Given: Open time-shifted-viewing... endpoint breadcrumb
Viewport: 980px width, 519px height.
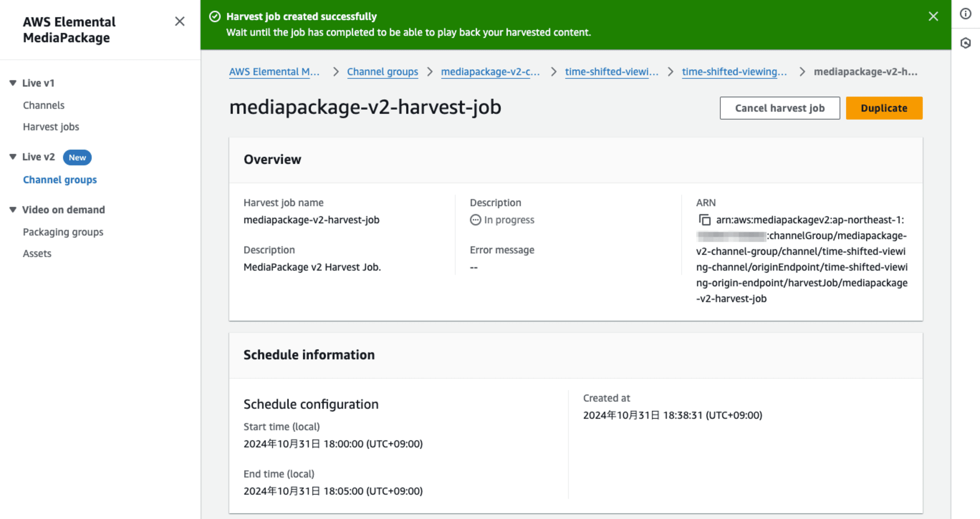Looking at the screenshot, I should tap(735, 71).
